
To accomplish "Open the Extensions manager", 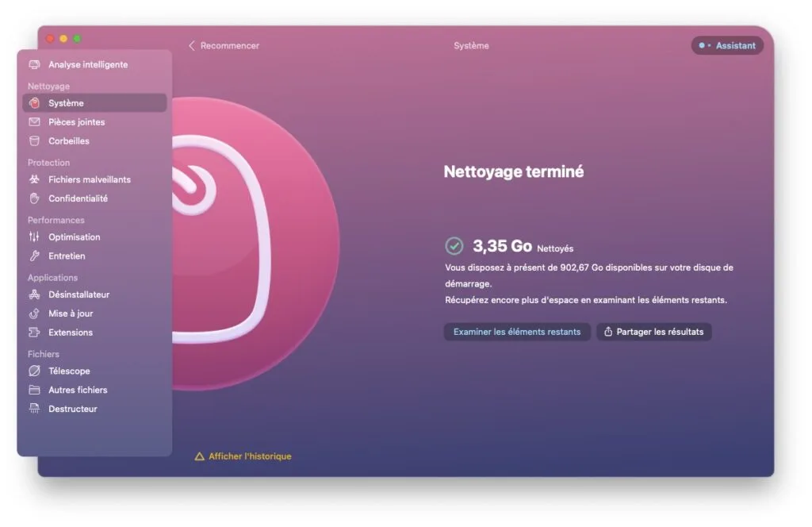I will click(x=71, y=333).
